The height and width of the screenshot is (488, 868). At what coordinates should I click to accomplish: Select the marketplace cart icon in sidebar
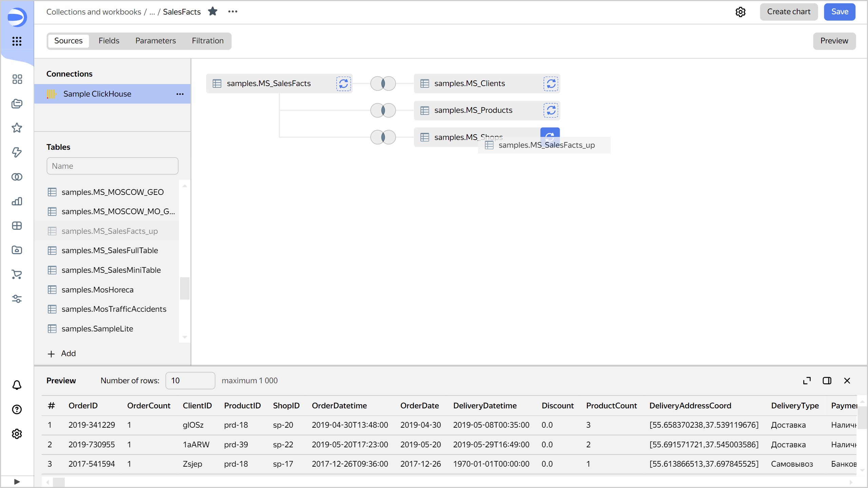point(17,274)
